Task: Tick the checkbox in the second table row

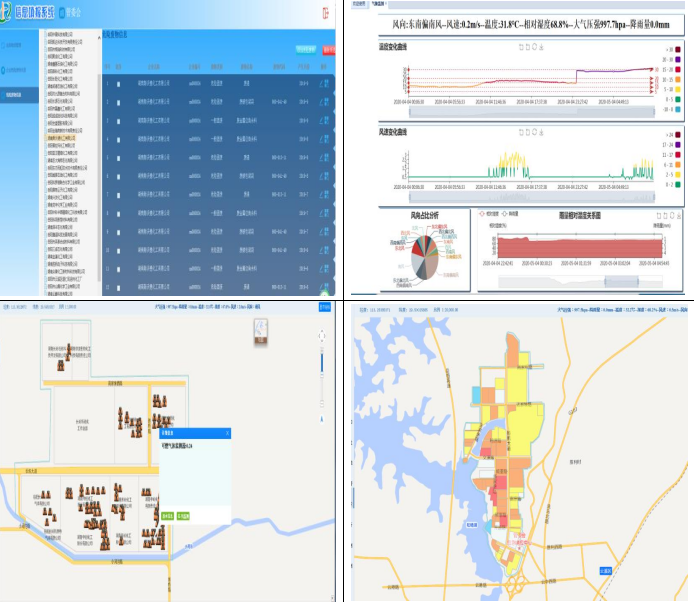Action: [119, 101]
